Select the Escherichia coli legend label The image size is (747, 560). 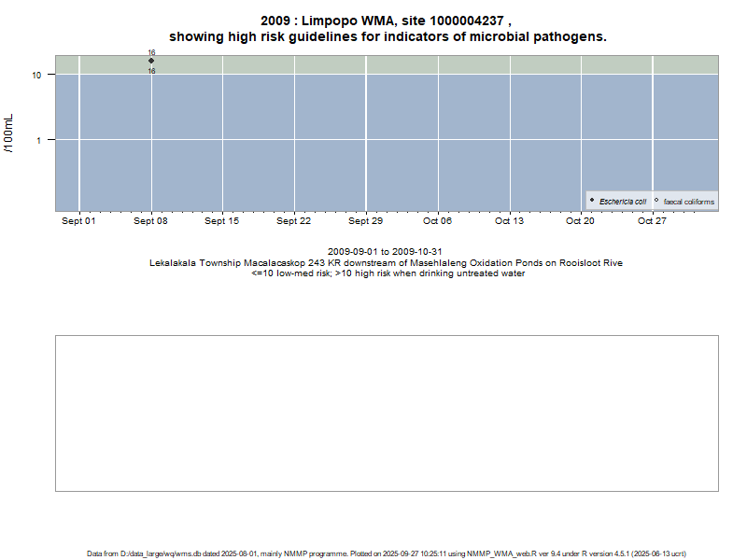pos(623,202)
